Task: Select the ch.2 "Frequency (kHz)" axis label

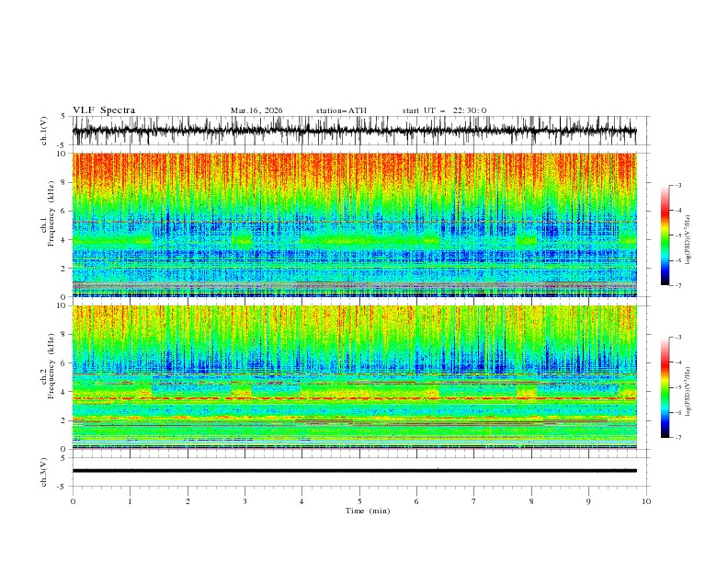Action: coord(51,366)
